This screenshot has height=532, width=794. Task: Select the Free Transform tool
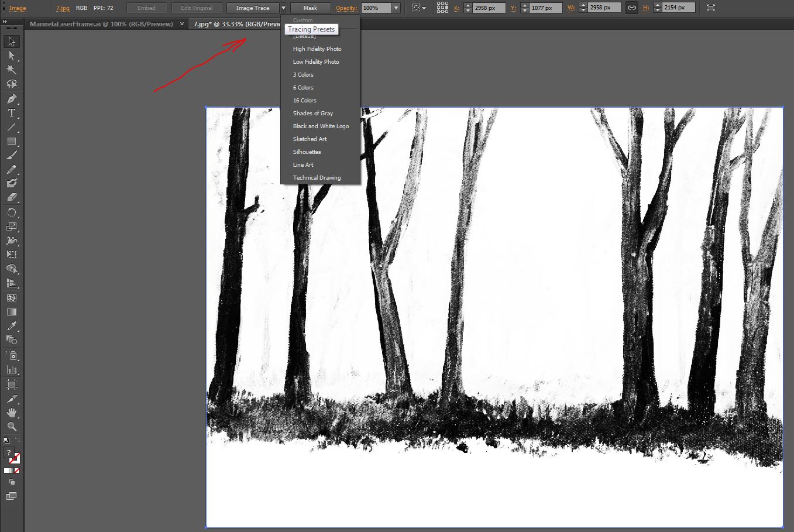click(12, 255)
